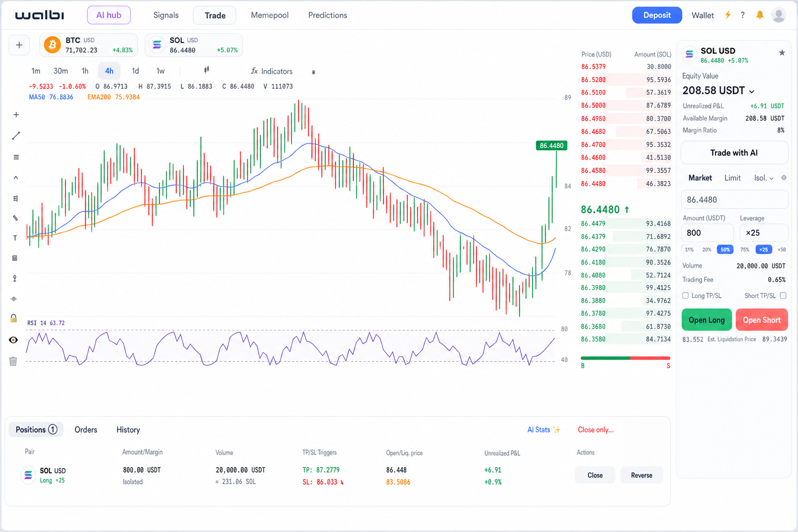This screenshot has width=798, height=532.
Task: Open notifications bell
Action: pyautogui.click(x=760, y=15)
